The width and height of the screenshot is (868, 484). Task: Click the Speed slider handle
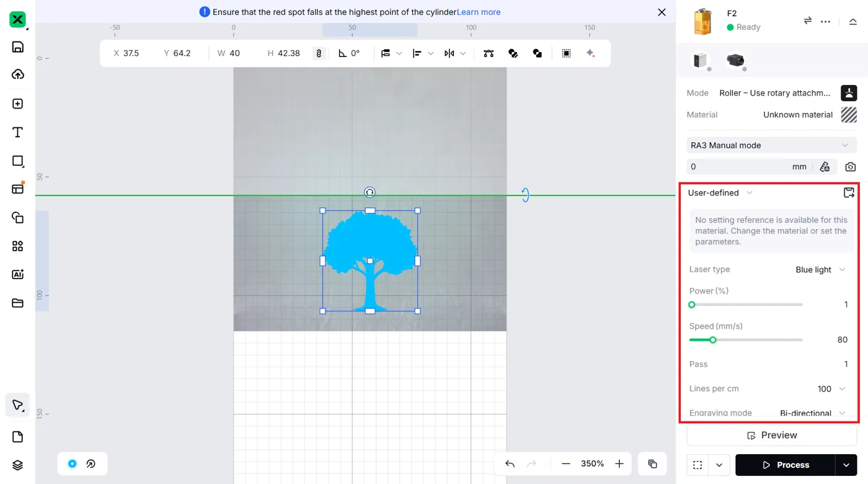click(713, 340)
